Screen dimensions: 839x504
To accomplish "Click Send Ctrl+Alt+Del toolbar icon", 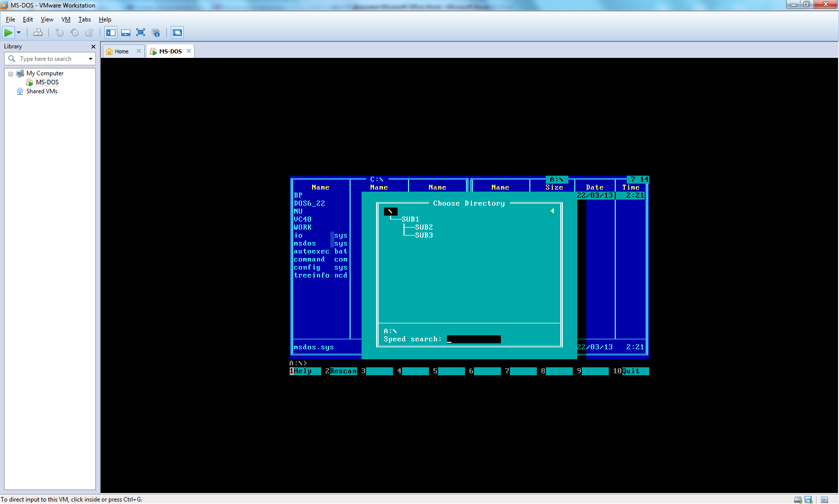I will point(38,33).
